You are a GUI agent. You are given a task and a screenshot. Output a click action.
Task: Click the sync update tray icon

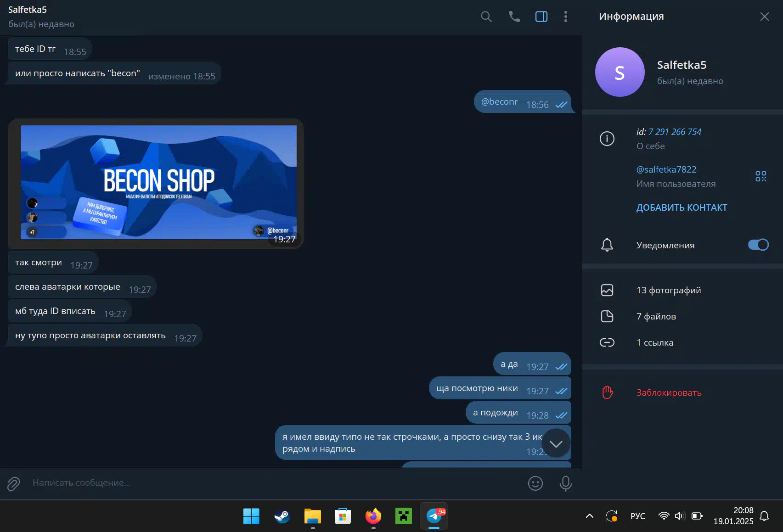(x=611, y=516)
